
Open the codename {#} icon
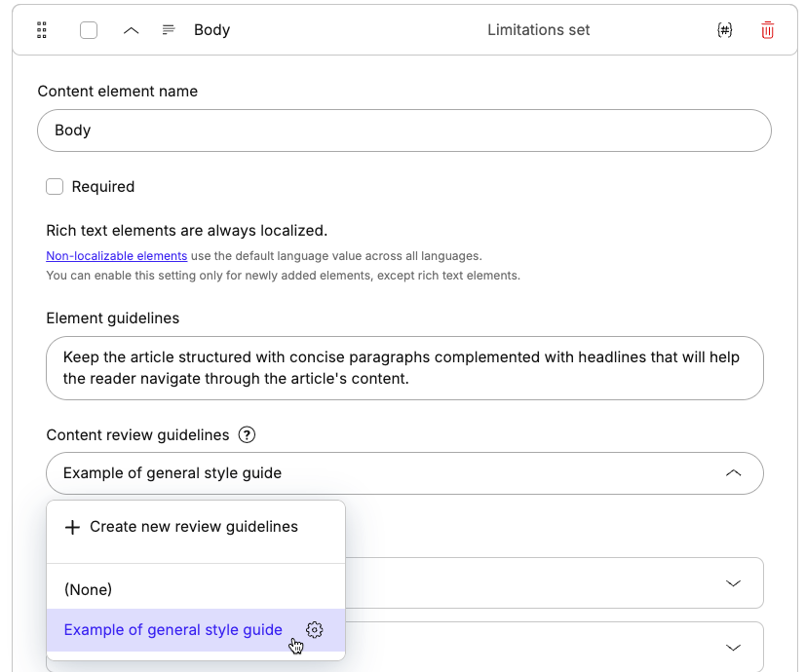tap(725, 30)
